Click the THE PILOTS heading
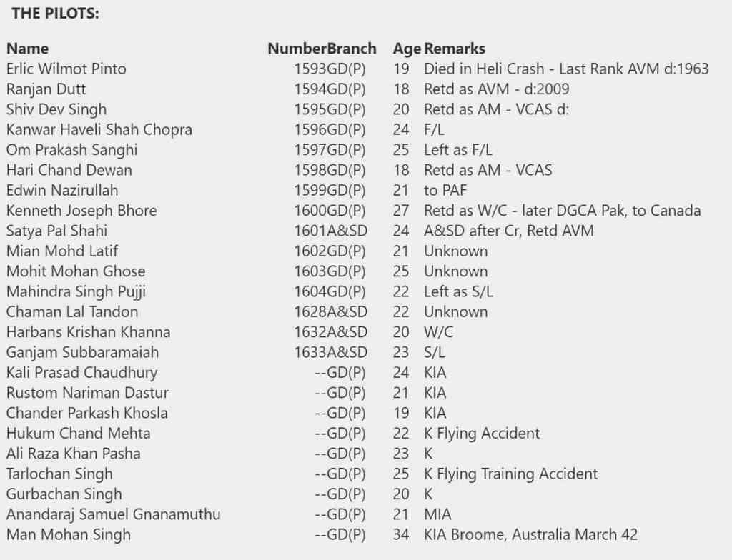 point(55,14)
